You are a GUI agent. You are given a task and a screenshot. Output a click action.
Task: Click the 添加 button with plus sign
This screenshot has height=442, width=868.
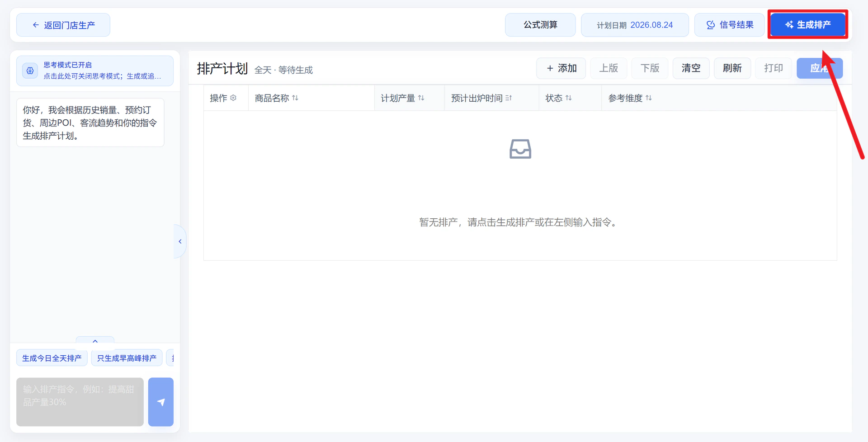coord(561,68)
